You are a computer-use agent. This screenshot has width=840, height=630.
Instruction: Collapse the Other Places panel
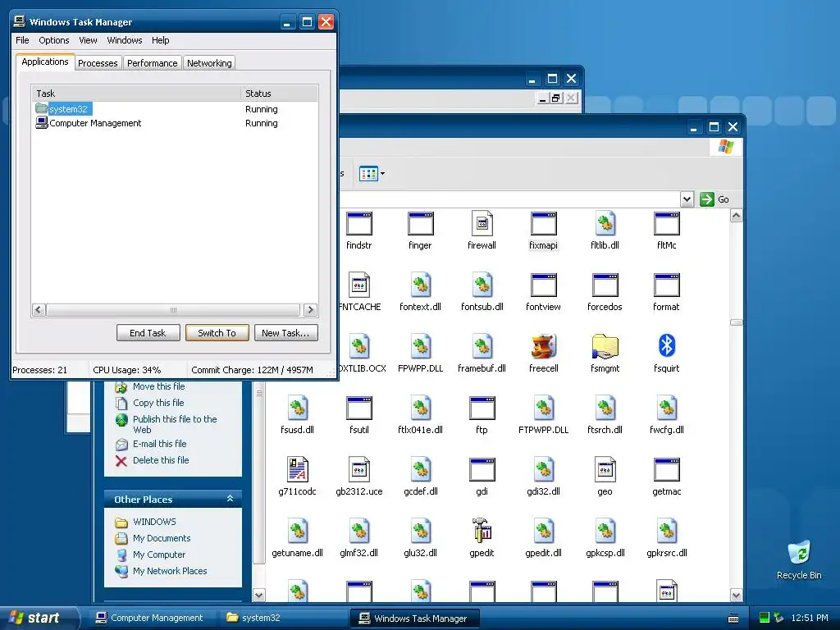coord(230,499)
